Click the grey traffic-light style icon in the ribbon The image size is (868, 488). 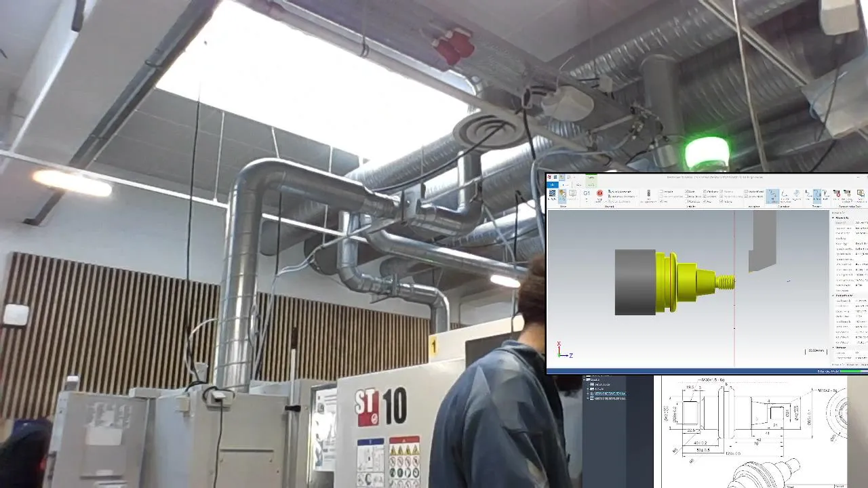tap(648, 193)
